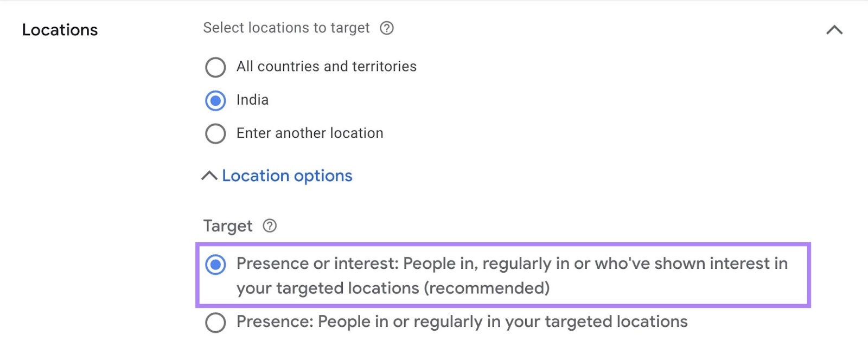This screenshot has width=868, height=354.
Task: Click the selected India radio indicator
Action: point(215,100)
